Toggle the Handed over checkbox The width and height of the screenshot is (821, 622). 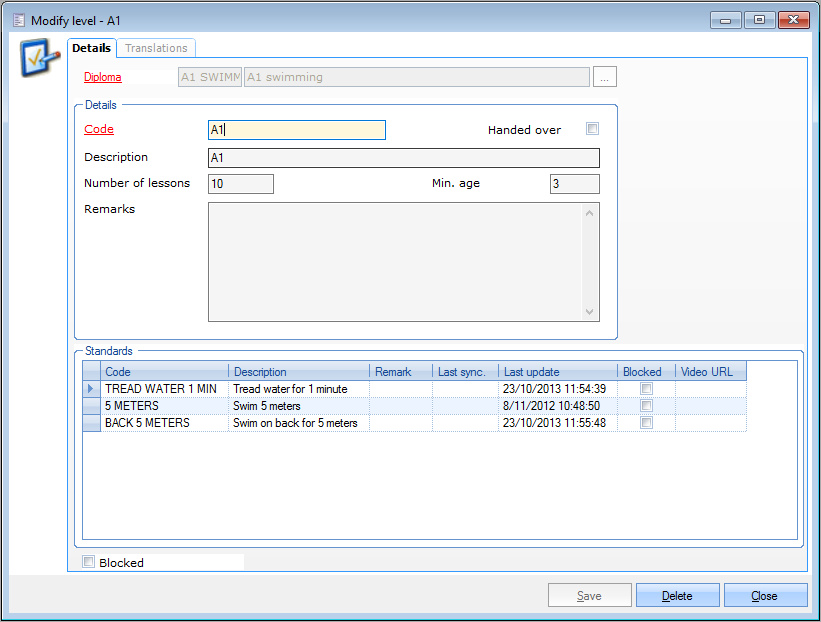592,129
